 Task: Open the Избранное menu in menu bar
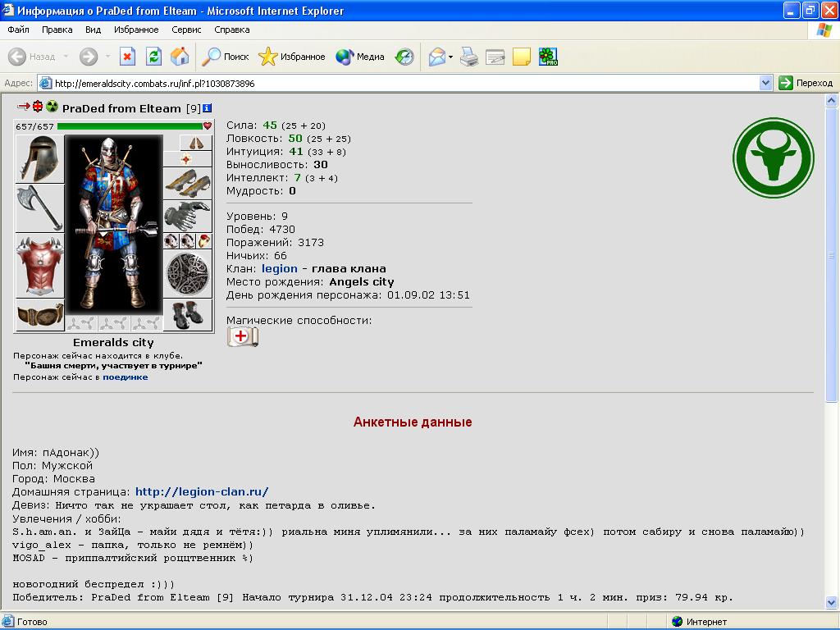(136, 30)
